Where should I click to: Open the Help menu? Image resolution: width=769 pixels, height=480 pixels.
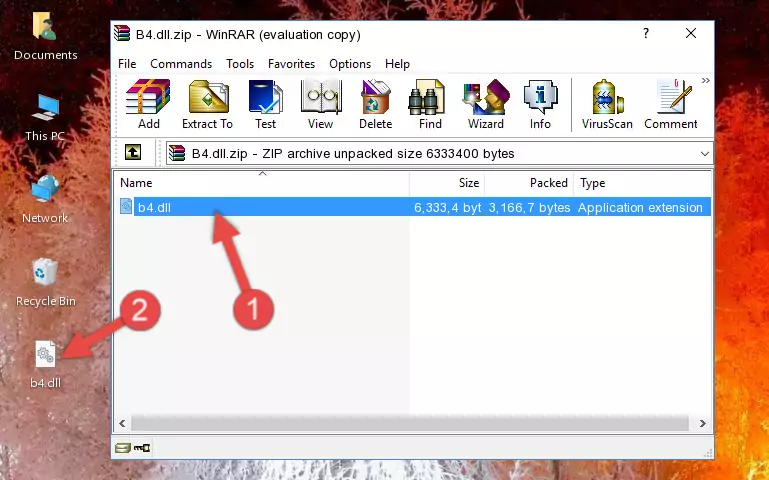[x=397, y=64]
